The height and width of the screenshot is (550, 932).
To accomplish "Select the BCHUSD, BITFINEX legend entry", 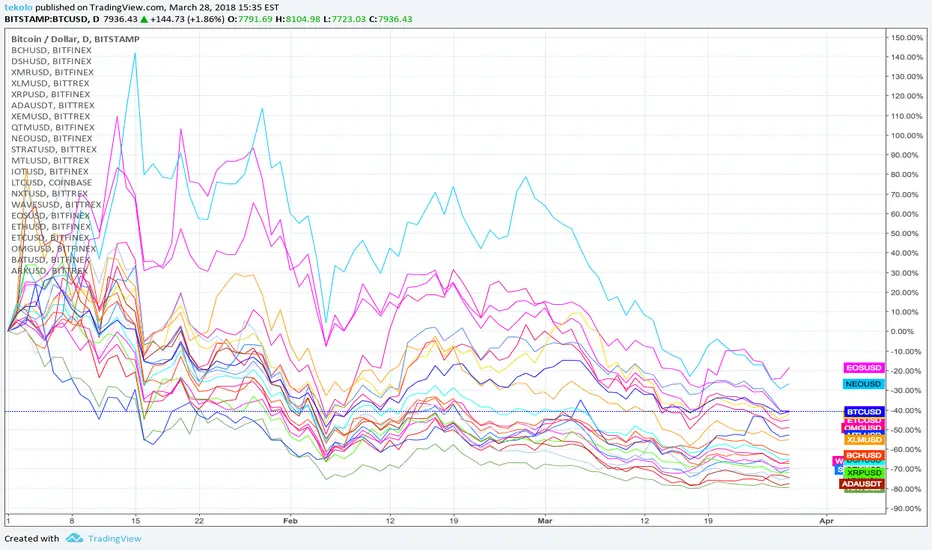I will tap(52, 50).
